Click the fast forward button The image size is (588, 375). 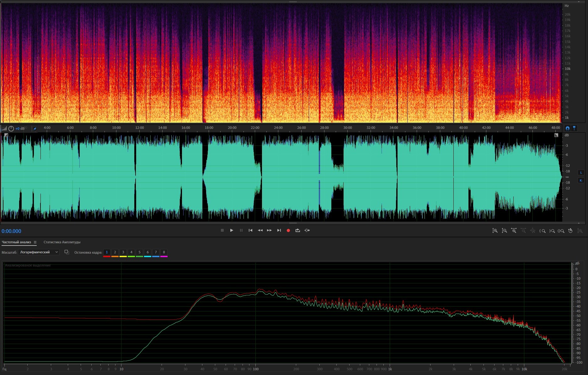(269, 230)
